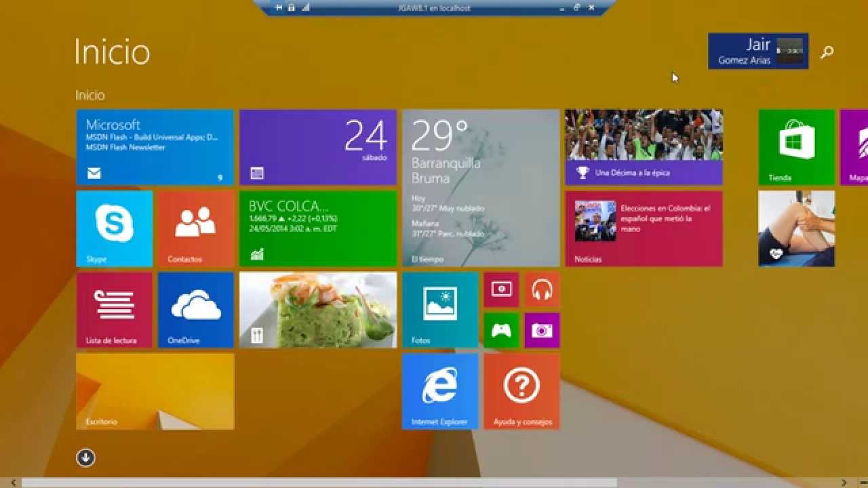Click the Barranquilla city name text
This screenshot has width=868, height=488.
(x=446, y=163)
